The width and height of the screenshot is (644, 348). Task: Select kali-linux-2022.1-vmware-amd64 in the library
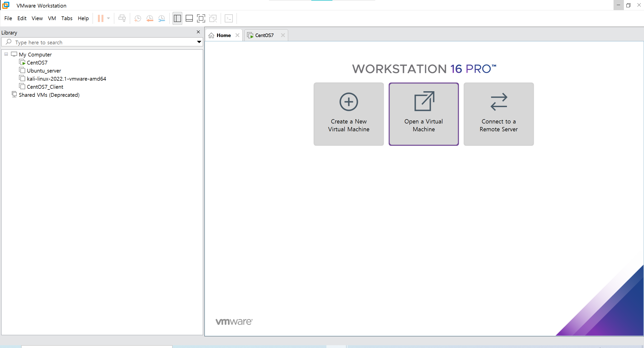[x=66, y=79]
